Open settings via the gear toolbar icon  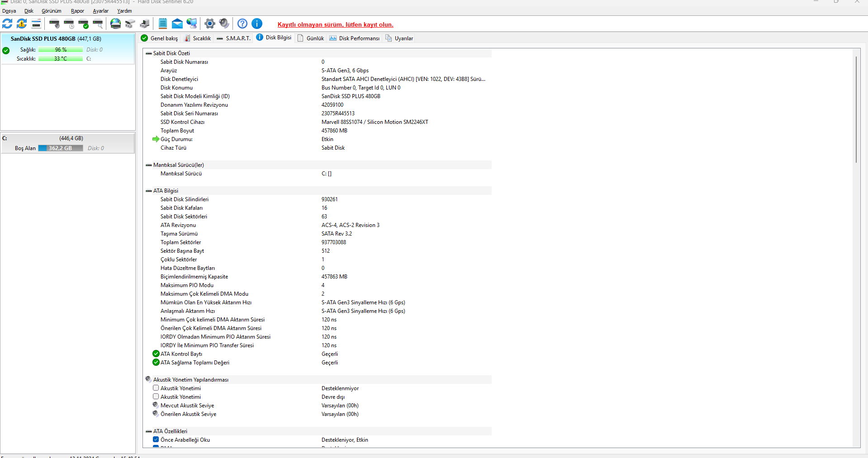pyautogui.click(x=210, y=24)
